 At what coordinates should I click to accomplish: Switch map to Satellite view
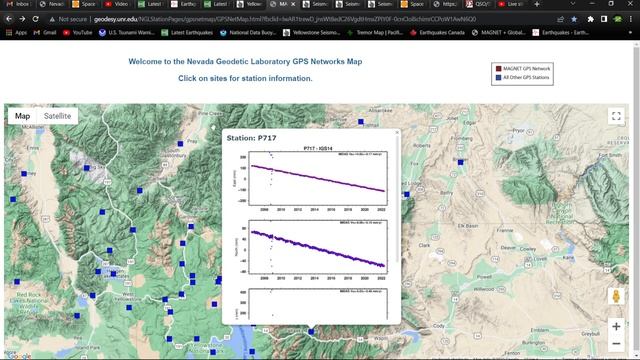point(57,116)
